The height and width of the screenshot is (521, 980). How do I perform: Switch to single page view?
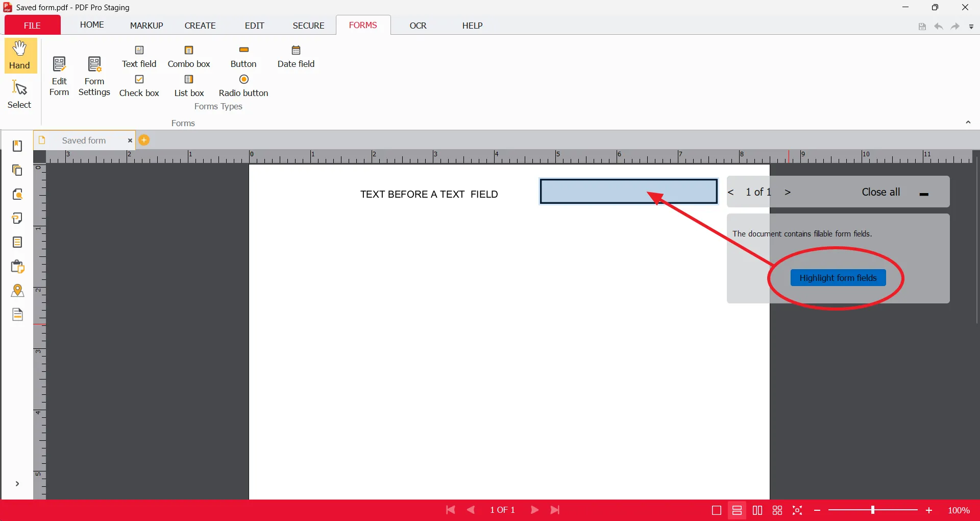coord(717,510)
